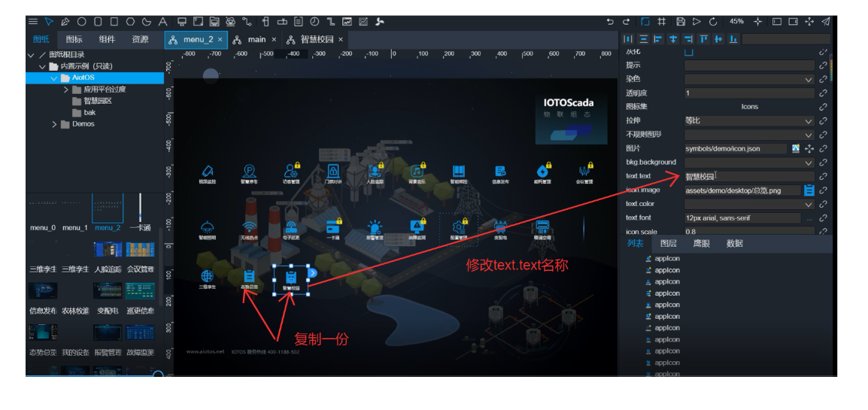Select the text tool "A"
The height and width of the screenshot is (410, 868).
click(163, 22)
